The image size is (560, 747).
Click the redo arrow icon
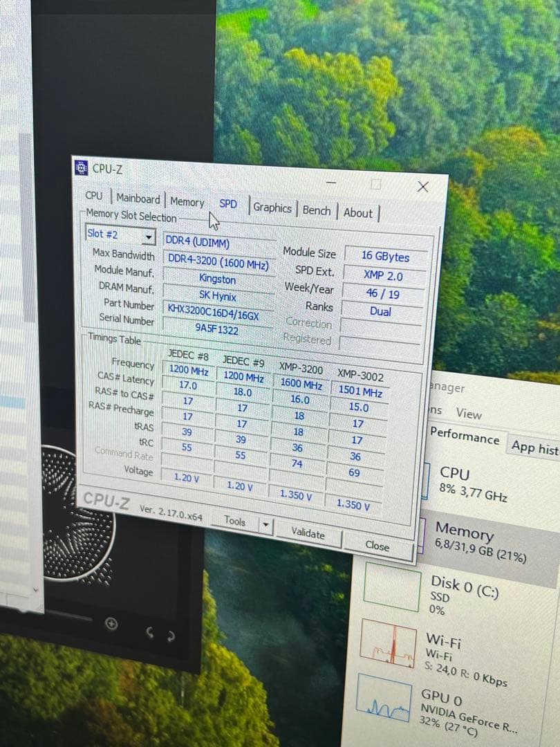point(170,635)
